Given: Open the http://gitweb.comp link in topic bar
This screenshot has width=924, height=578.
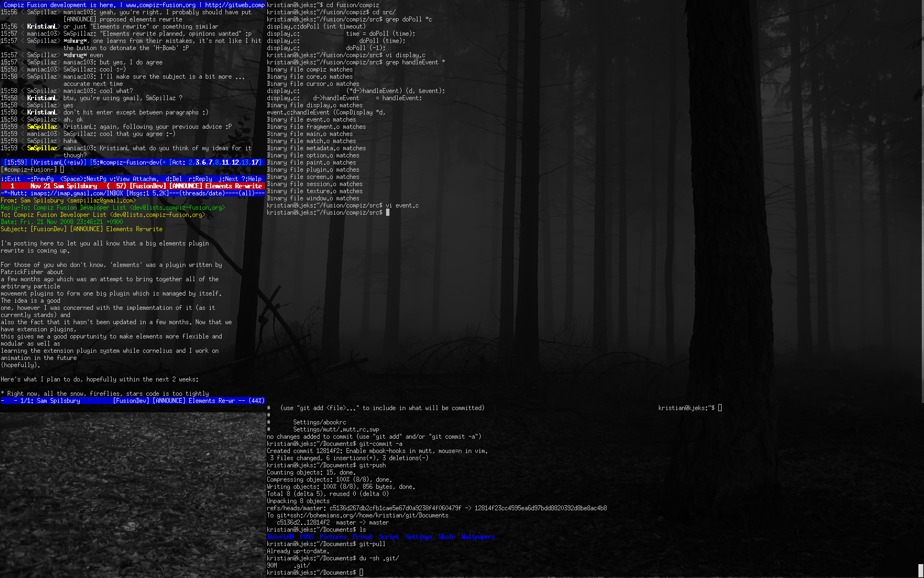Looking at the screenshot, I should click(235, 5).
